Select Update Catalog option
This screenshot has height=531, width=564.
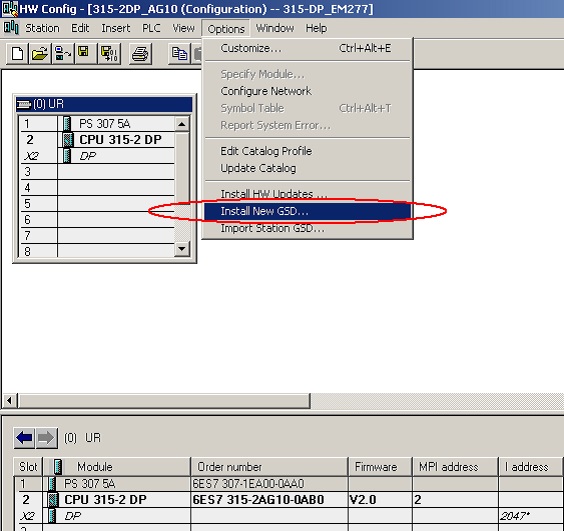258,168
